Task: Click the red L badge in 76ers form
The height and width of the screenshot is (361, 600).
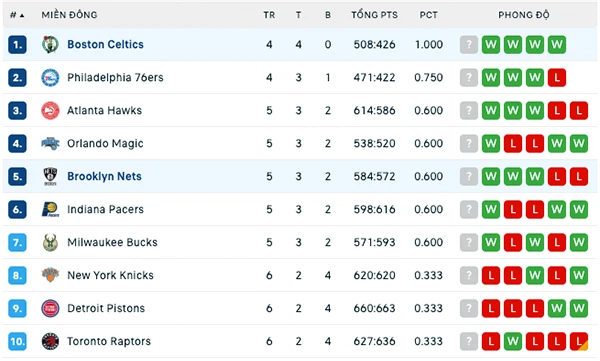Action: pyautogui.click(x=557, y=78)
